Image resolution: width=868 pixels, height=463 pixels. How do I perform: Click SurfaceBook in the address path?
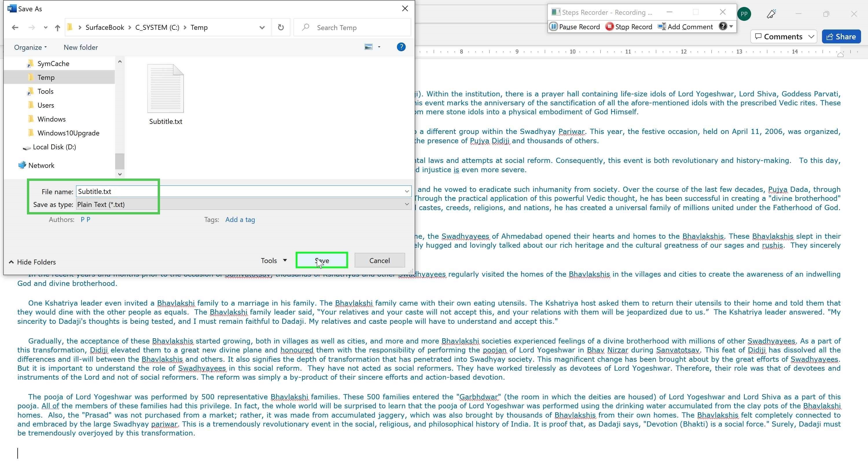(x=104, y=27)
